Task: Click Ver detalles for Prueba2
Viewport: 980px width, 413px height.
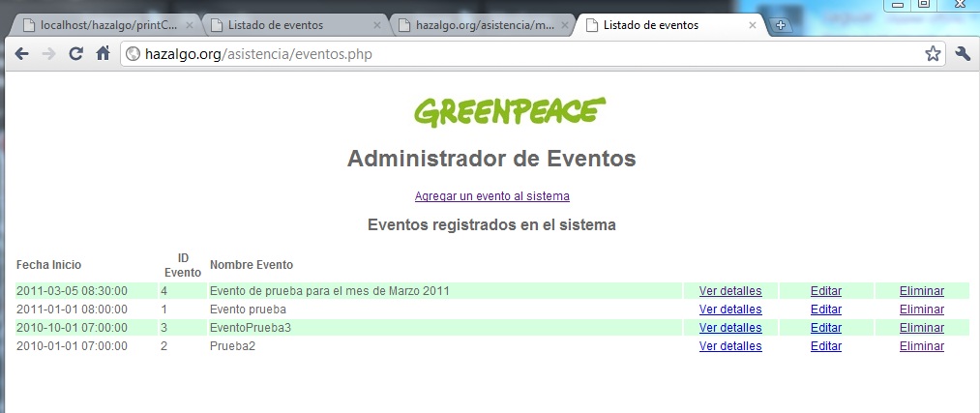Action: [730, 346]
